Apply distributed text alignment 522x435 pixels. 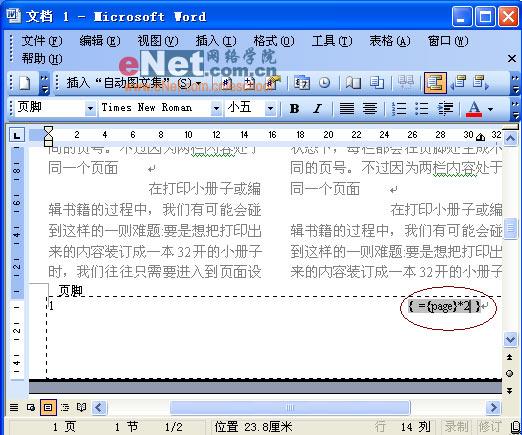[x=370, y=108]
